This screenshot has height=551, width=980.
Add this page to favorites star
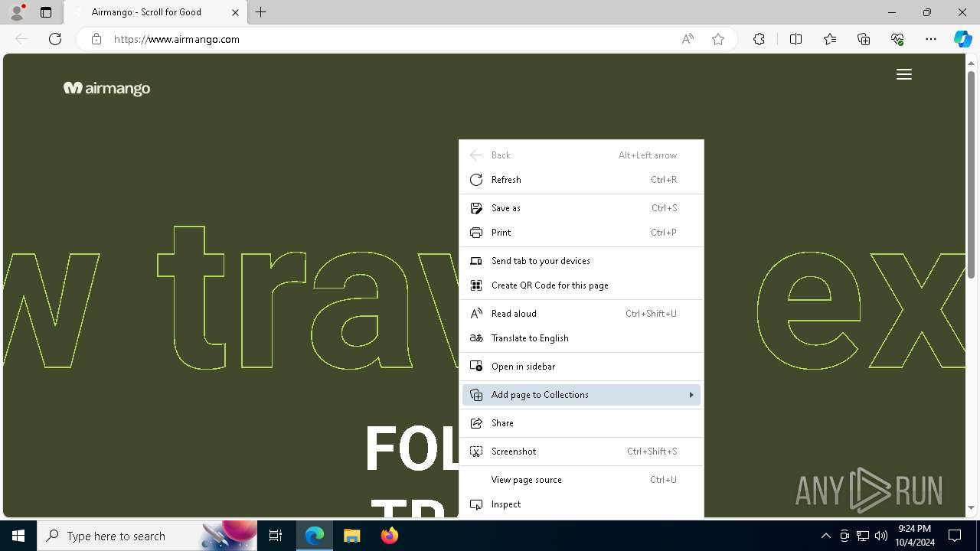[718, 39]
